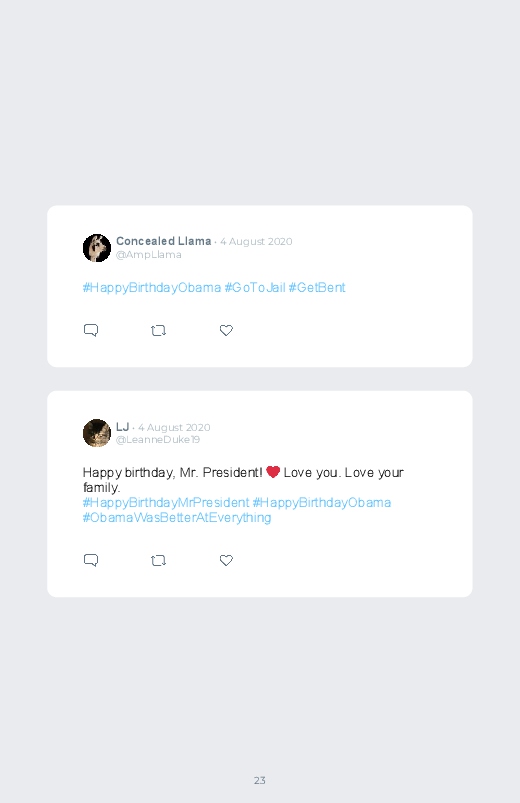
Task: Reply to LJ's birthday tweet
Action: click(x=91, y=560)
